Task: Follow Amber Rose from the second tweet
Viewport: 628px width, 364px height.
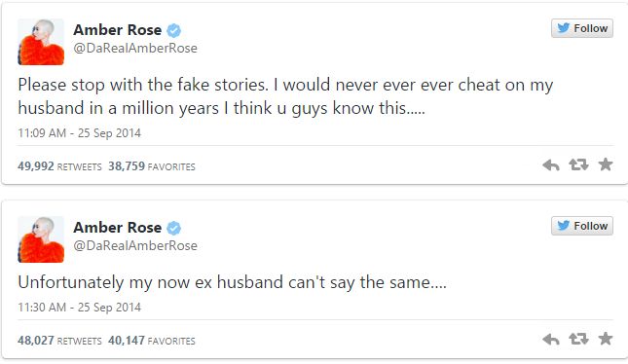Action: pyautogui.click(x=582, y=226)
